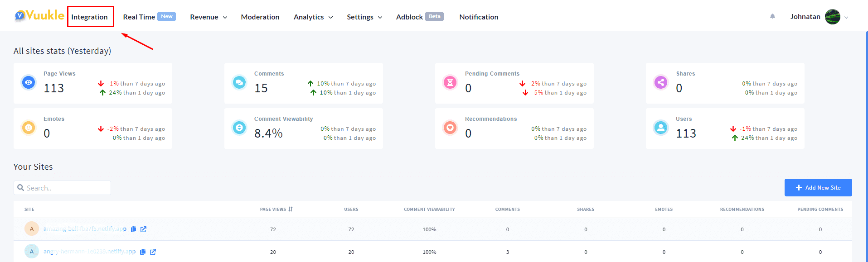Click the search magnifier icon
868x262 pixels.
coord(20,187)
